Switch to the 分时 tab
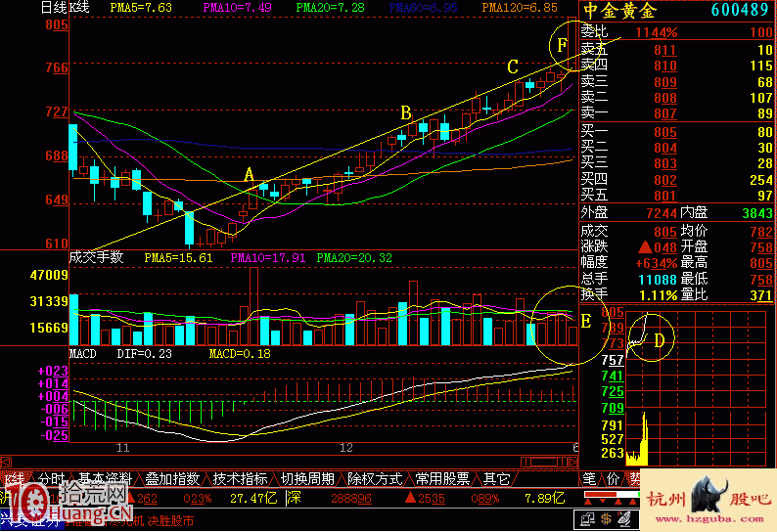 pos(52,478)
